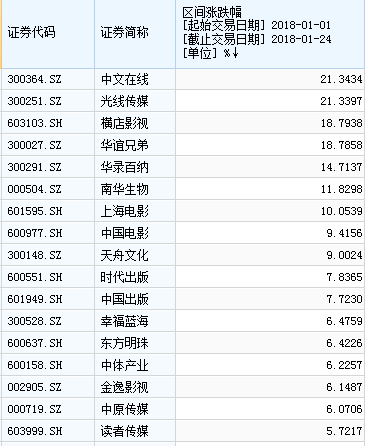Click the value 9.0024
Image resolution: width=365 pixels, height=446 pixels.
pos(344,255)
